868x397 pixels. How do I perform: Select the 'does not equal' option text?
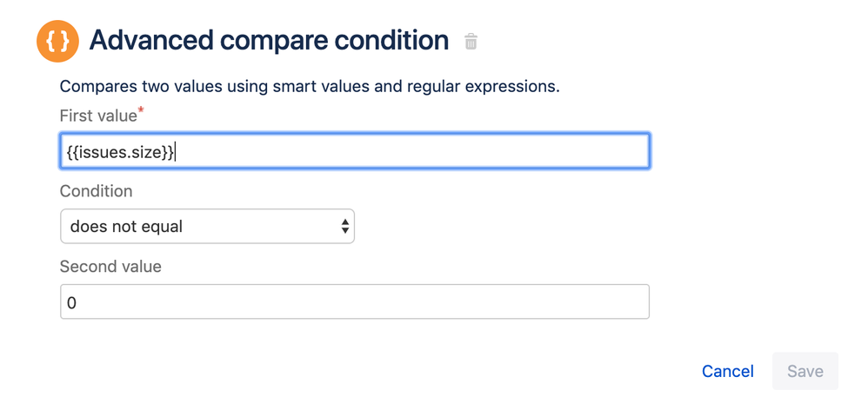126,227
